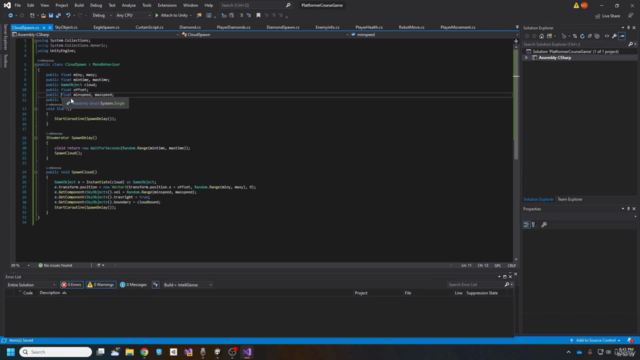
Task: Click the Undo toolbar icon
Action: 68,16
